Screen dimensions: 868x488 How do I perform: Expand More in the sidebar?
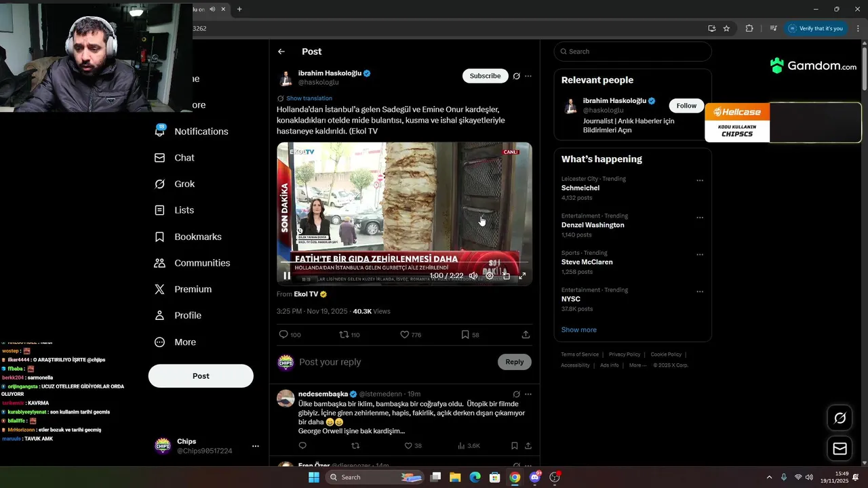176,342
